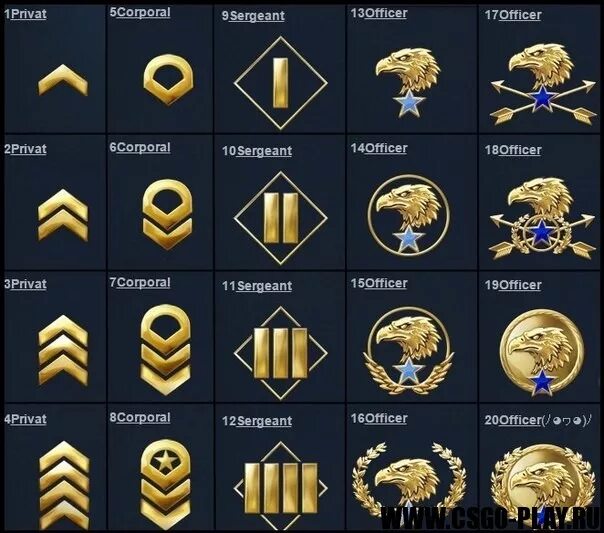The image size is (604, 533).
Task: Click the rank 17 eagle with crossed arrows
Action: [x=542, y=84]
